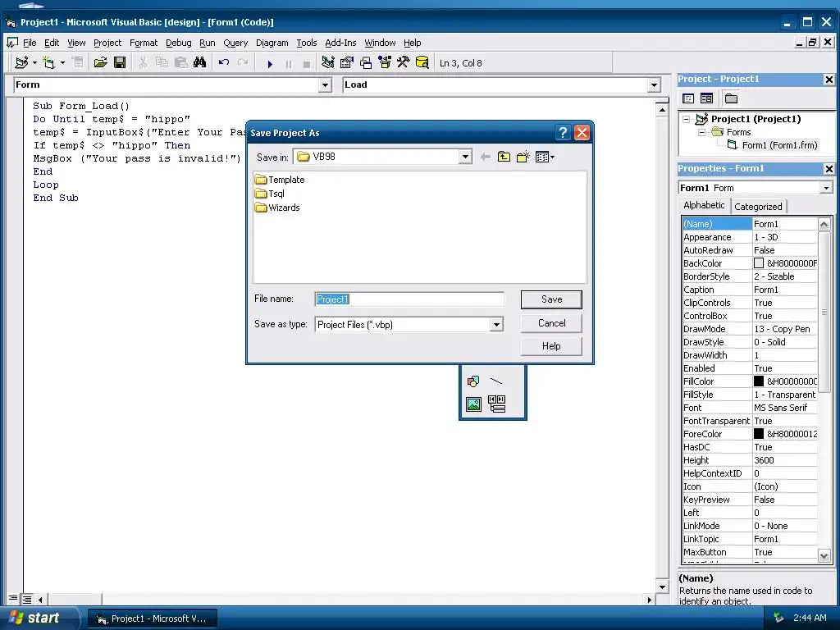This screenshot has width=840, height=630.
Task: Click the dialog's question-mark help icon
Action: (563, 132)
